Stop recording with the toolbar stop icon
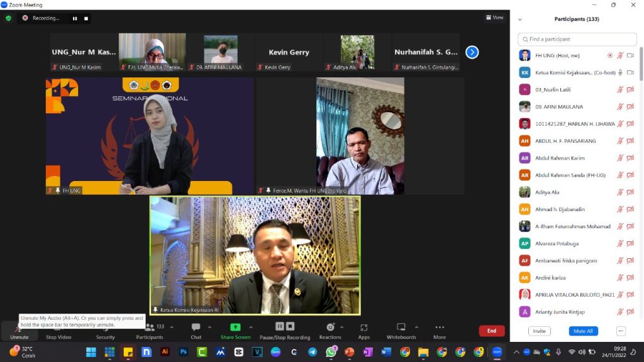The width and height of the screenshot is (644, 362). coord(290,326)
